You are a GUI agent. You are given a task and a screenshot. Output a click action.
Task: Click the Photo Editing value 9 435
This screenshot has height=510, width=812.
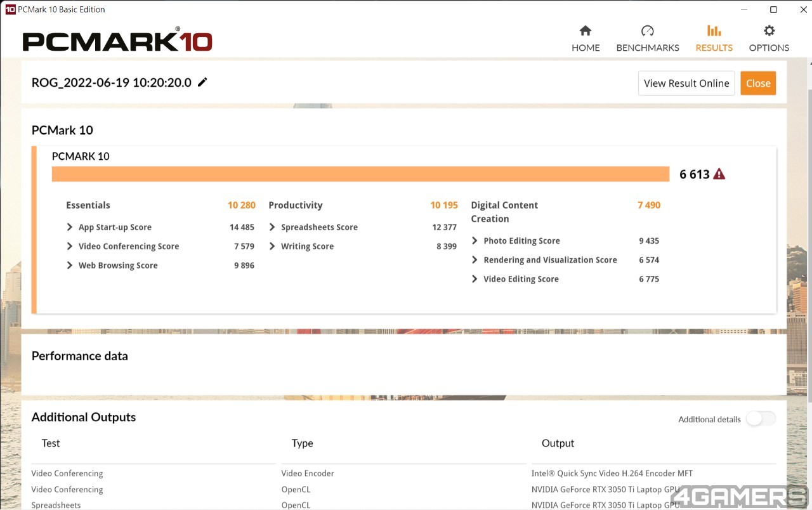649,240
